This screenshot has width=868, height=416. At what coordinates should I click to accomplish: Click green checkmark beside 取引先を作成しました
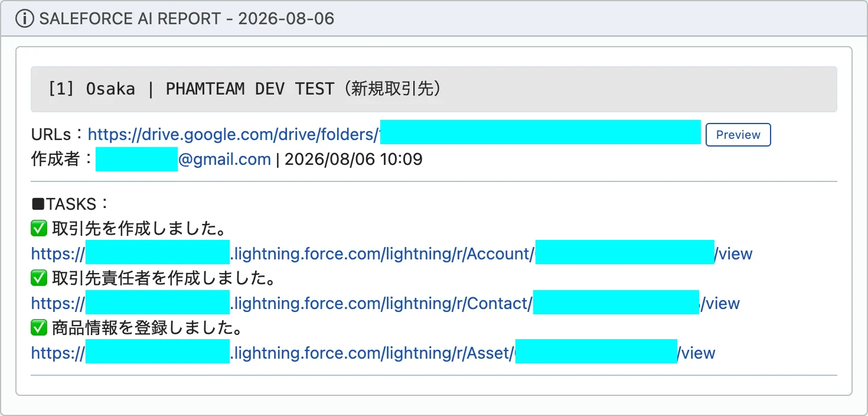39,229
